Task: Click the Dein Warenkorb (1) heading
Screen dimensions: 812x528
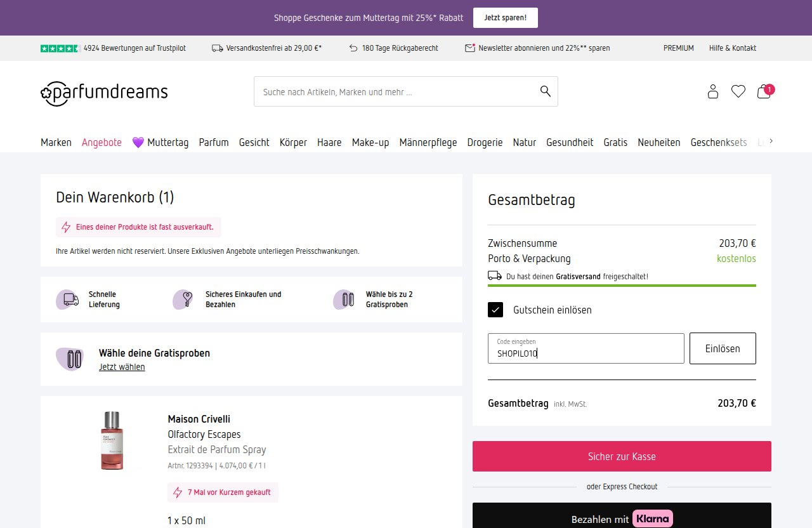Action: click(x=115, y=197)
